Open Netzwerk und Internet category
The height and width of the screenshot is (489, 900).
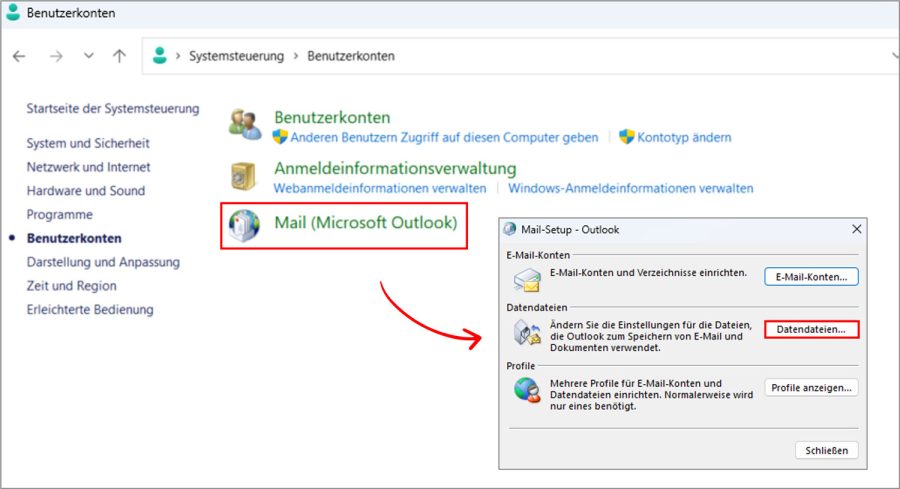[x=88, y=167]
